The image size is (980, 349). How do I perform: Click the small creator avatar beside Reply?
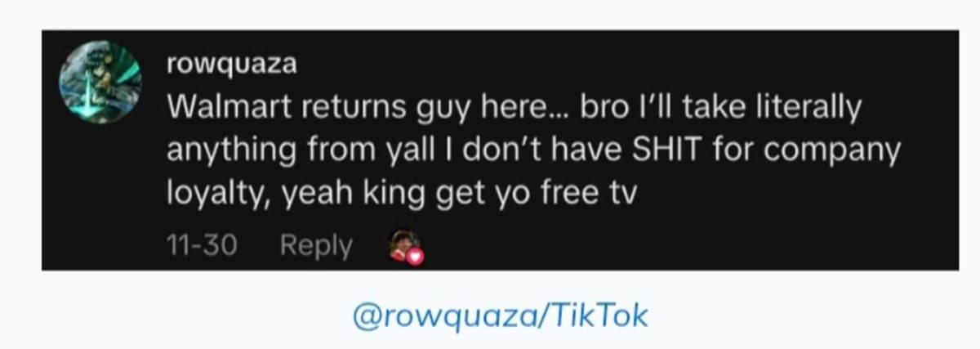pos(404,244)
